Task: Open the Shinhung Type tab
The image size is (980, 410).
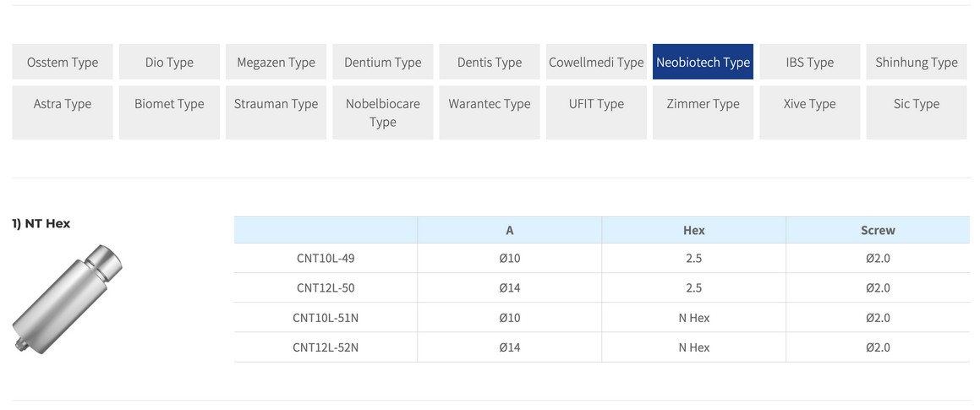Action: [x=916, y=62]
